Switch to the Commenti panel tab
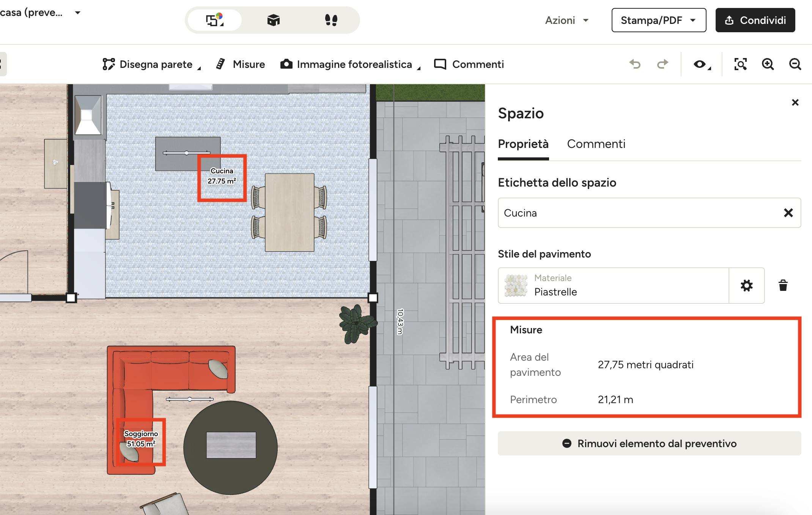The image size is (812, 515). coord(596,144)
